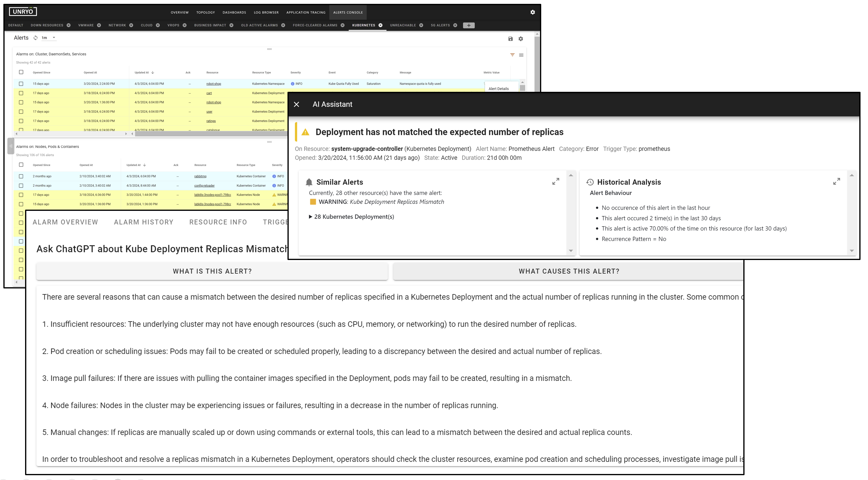Click the Cluster table horizontal scroll-right arrow
The image size is (868, 480).
(x=126, y=134)
